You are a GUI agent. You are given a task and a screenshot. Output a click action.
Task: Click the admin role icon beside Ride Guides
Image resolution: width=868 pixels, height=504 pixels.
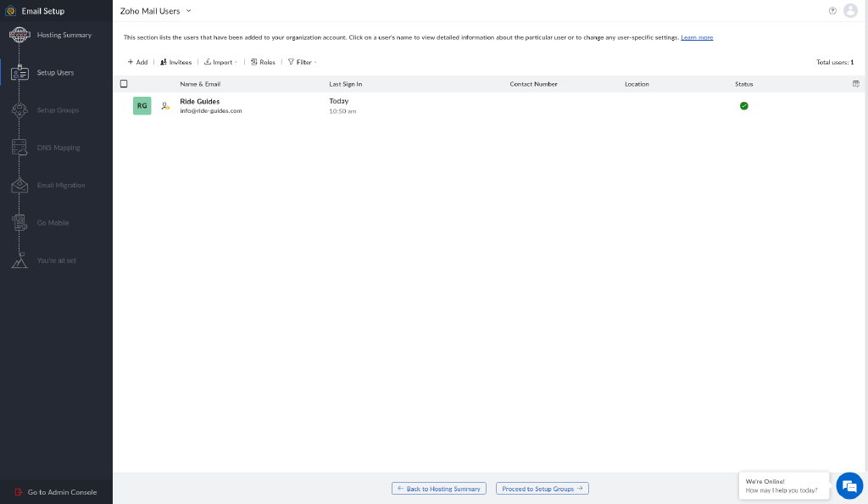(x=165, y=106)
